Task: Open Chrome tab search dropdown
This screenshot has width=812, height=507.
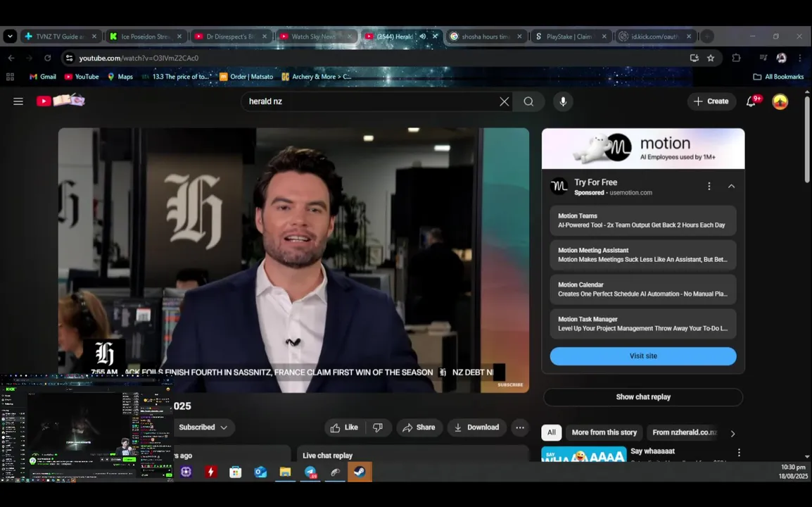Action: pyautogui.click(x=10, y=37)
